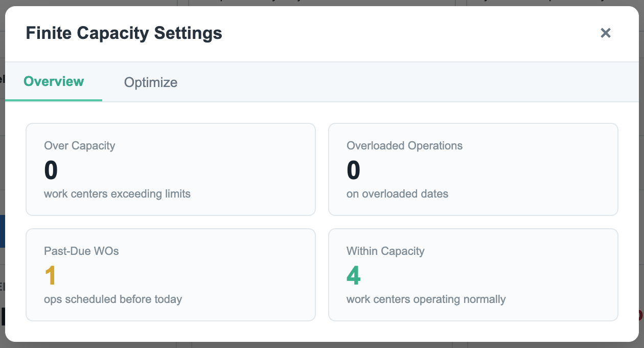Click the Over Capacity count 0

tap(51, 170)
